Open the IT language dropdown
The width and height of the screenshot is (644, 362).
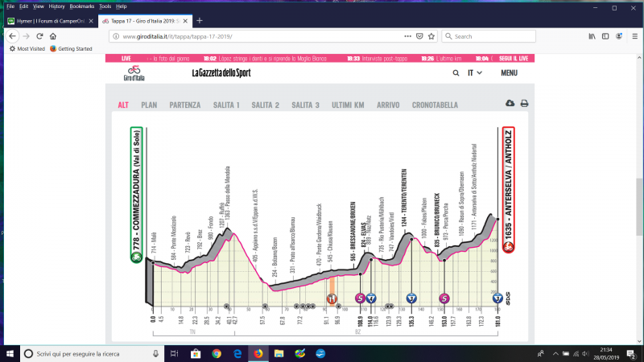tap(473, 73)
